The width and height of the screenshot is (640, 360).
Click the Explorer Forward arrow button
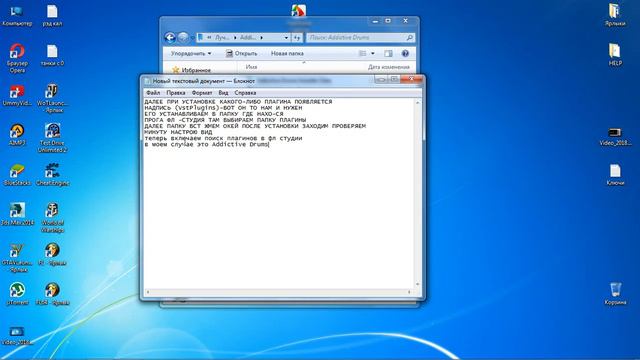(x=183, y=38)
